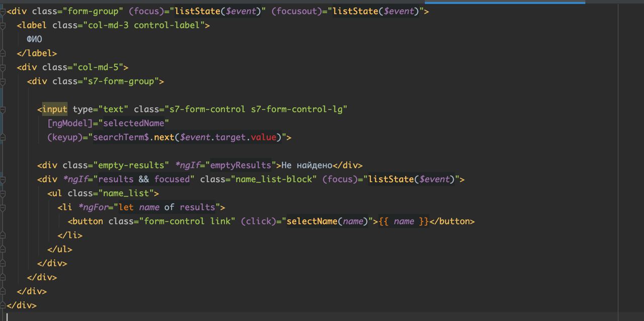Click the "empty-results" class value
Screen dimensions: 644x321
click(x=131, y=165)
